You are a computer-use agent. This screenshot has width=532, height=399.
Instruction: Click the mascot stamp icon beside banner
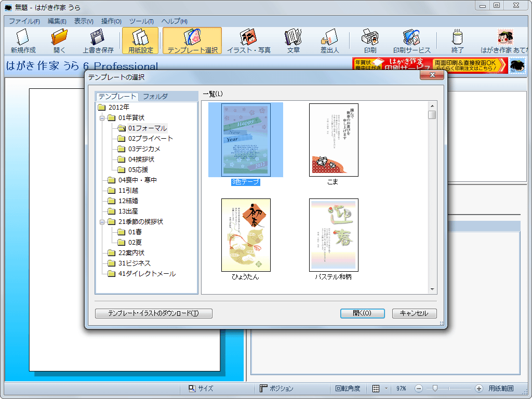pyautogui.click(x=517, y=65)
